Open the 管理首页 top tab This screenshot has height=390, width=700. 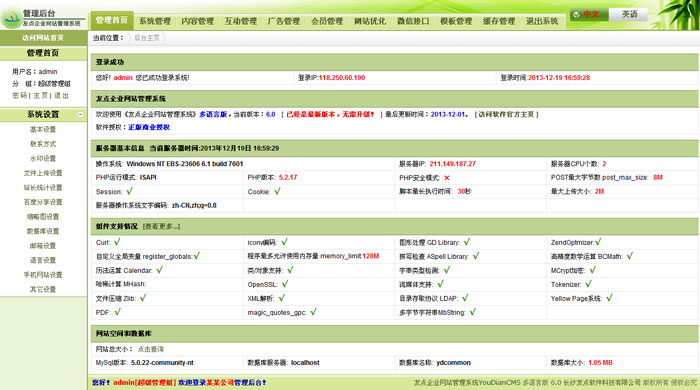[x=112, y=21]
